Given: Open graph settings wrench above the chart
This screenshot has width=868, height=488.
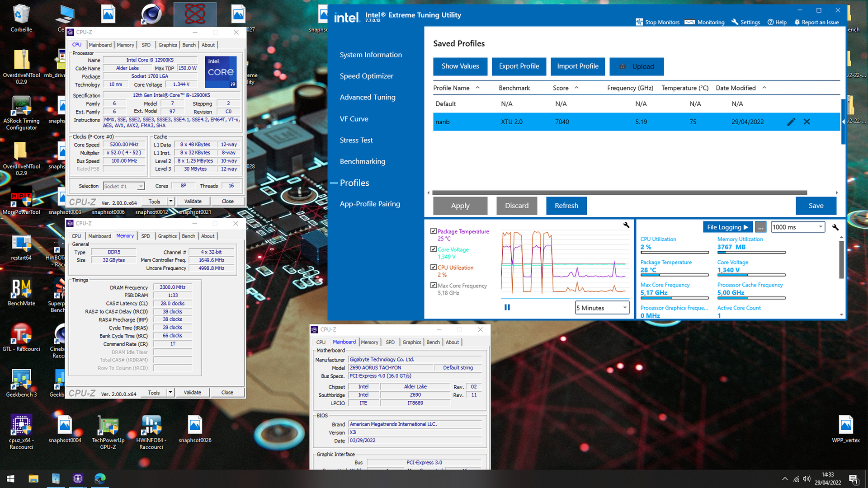Looking at the screenshot, I should [626, 225].
